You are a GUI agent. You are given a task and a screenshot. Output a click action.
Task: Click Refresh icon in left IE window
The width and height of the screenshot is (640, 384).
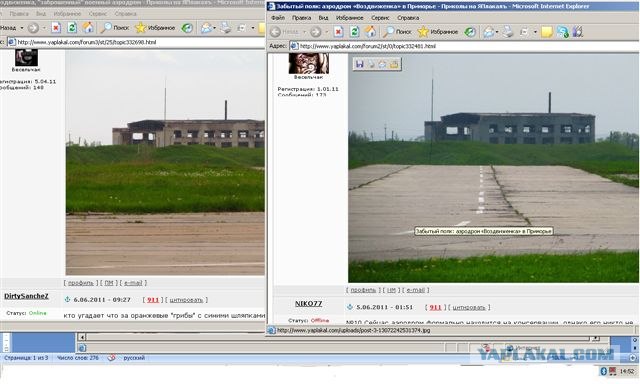coord(72,28)
